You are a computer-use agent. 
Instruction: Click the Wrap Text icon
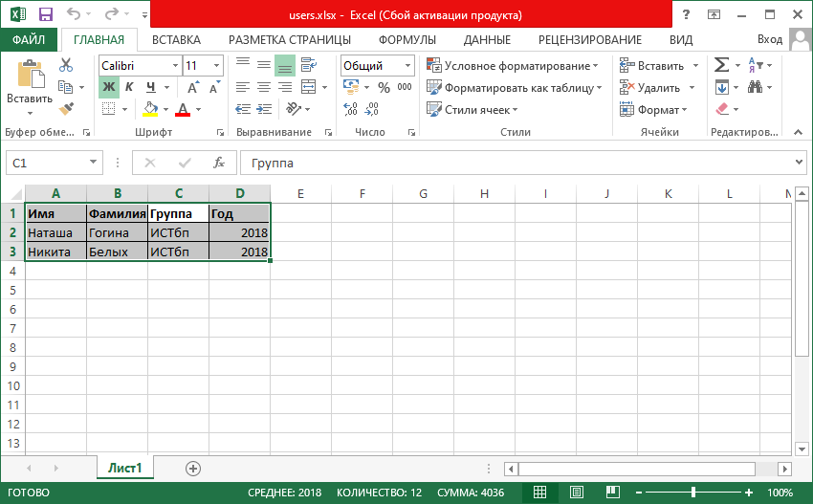click(307, 65)
